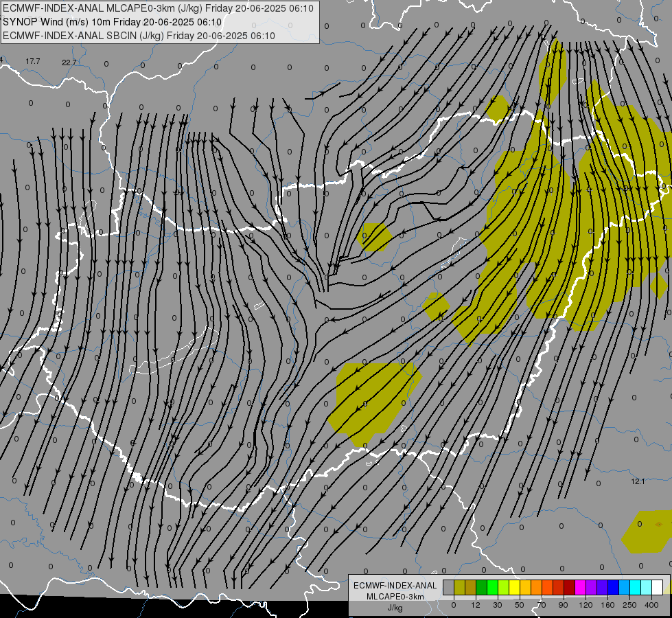Click the '12' tick label on the legend
Screen dimensions: 672x618
click(476, 605)
